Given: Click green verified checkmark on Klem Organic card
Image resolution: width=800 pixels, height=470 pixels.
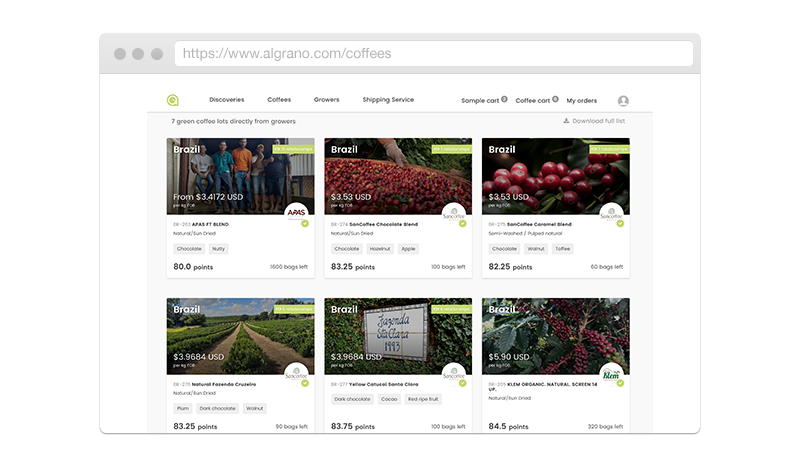Looking at the screenshot, I should pos(620,383).
